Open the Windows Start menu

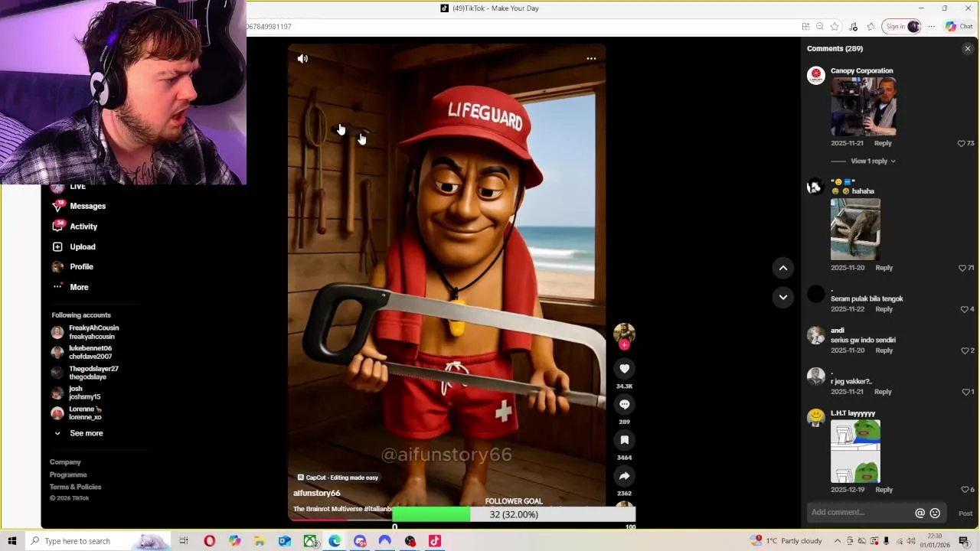coord(12,541)
